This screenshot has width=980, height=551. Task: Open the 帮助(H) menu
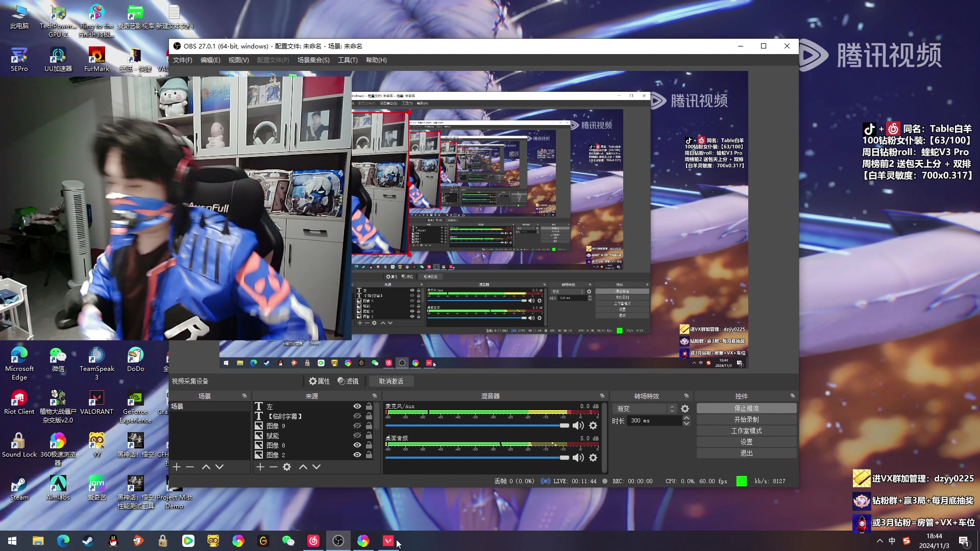tap(376, 60)
